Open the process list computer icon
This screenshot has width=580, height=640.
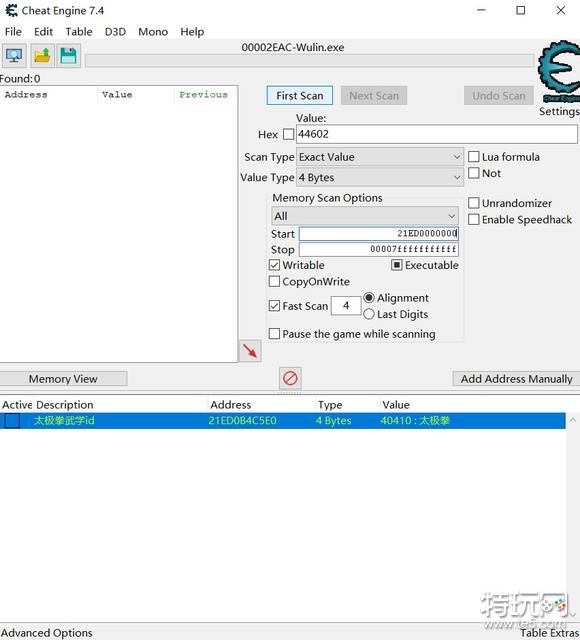[x=14, y=56]
